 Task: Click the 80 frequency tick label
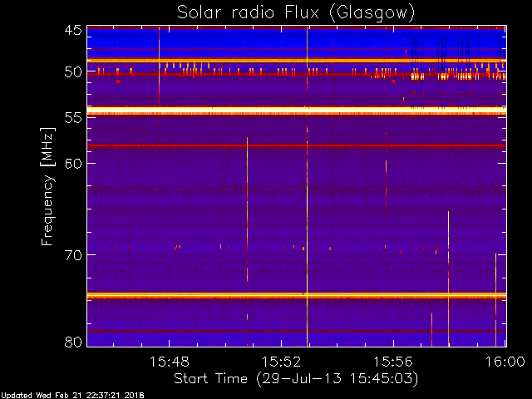tap(73, 342)
